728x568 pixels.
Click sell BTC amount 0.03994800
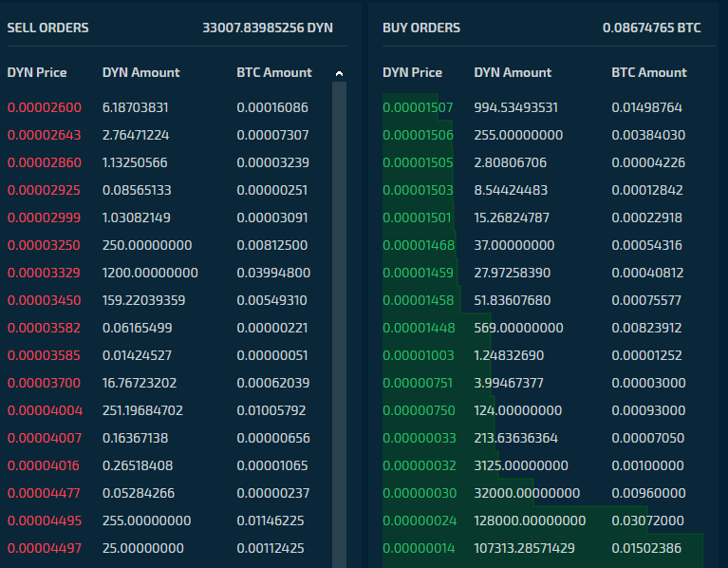tap(273, 273)
